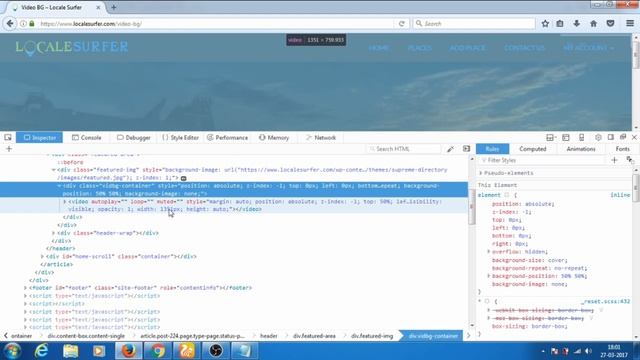Open the Memory tab

click(x=274, y=138)
